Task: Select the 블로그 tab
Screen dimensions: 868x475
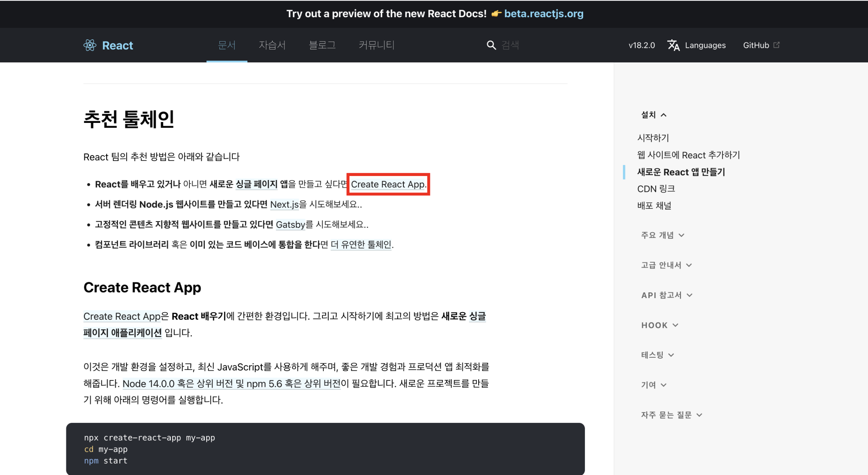Action: pyautogui.click(x=322, y=45)
